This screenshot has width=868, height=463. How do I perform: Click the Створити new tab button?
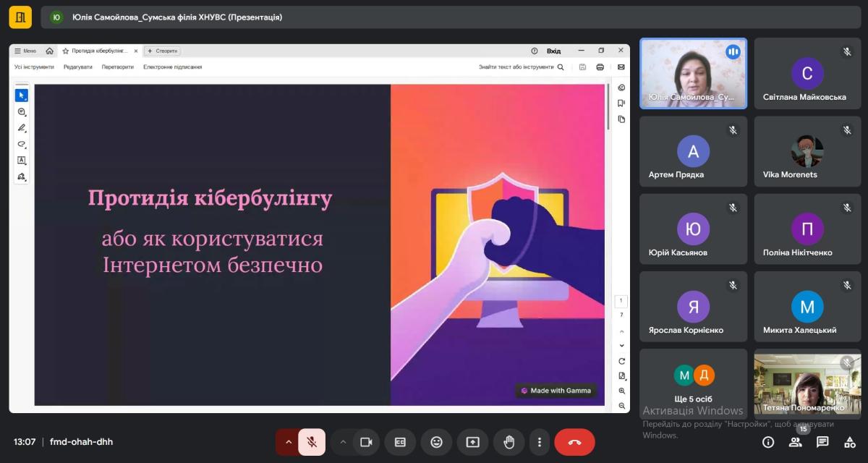[x=163, y=51]
